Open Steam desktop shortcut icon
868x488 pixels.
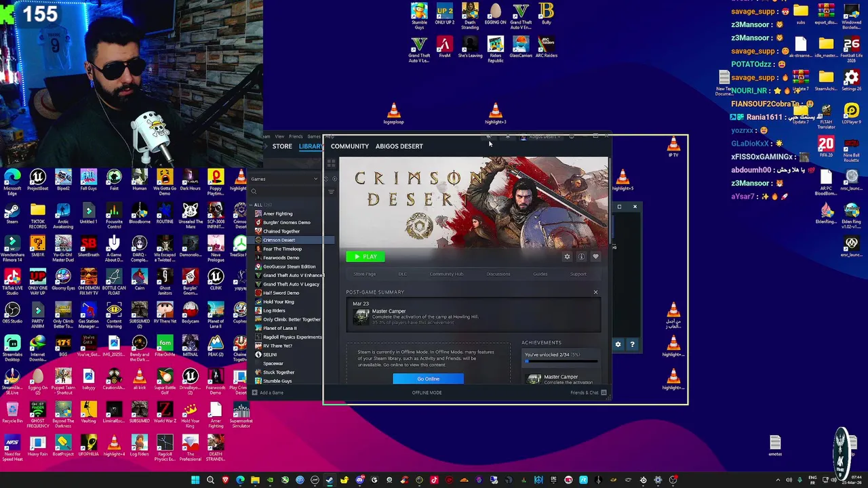click(x=12, y=214)
